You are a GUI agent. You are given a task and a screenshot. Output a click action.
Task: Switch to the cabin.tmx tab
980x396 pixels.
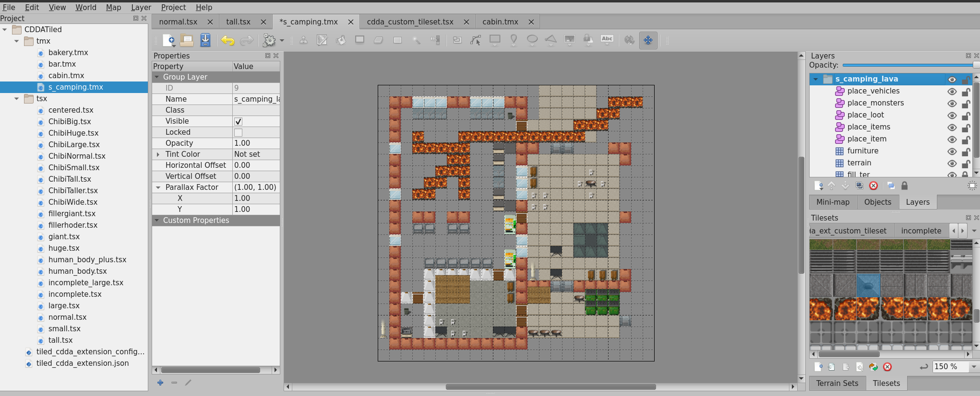coord(500,22)
